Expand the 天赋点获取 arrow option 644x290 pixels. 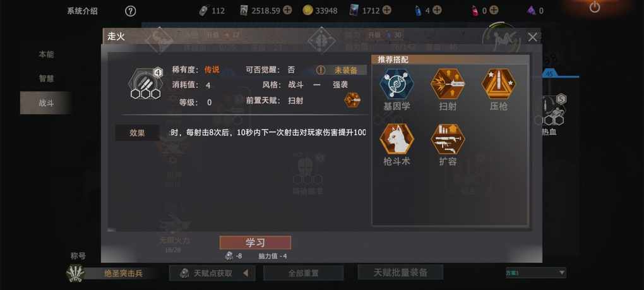pos(246,273)
